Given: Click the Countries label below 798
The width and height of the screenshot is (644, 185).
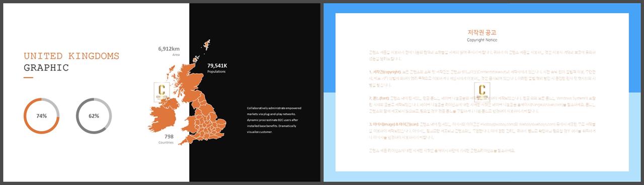Looking at the screenshot, I should 166,143.
